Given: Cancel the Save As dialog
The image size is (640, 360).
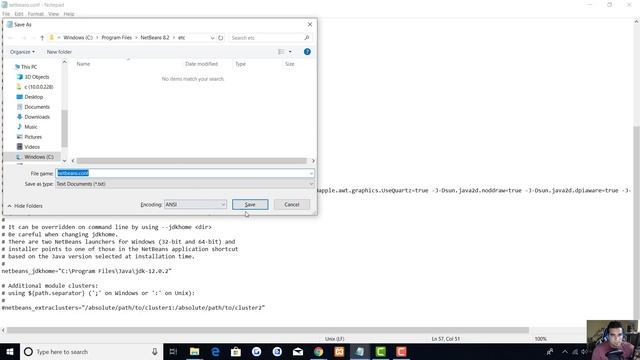Looking at the screenshot, I should 291,204.
